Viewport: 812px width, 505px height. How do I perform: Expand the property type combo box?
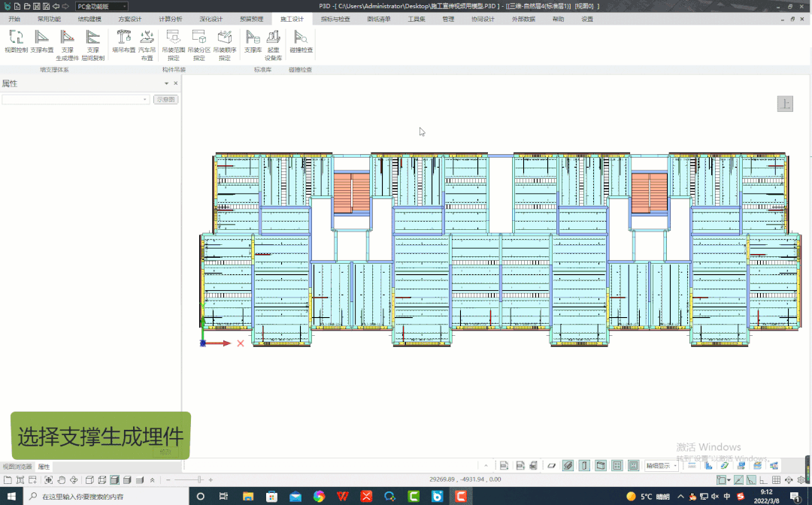coord(145,99)
